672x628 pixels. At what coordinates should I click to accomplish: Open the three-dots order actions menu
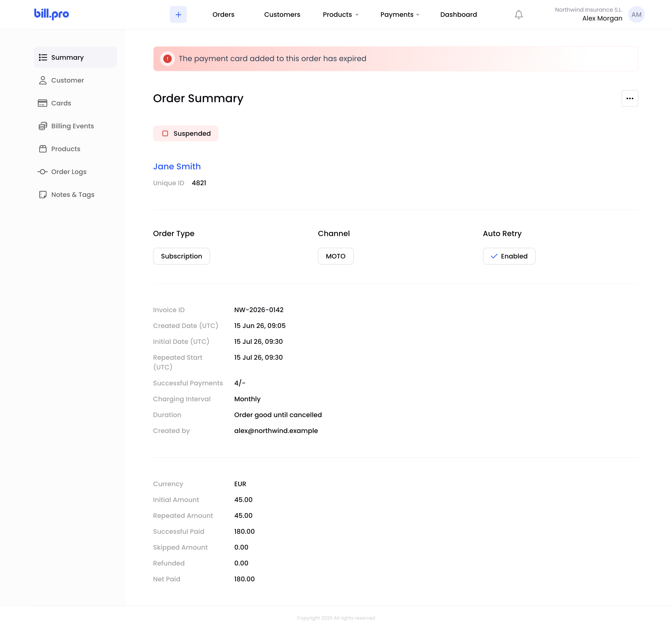tap(630, 98)
